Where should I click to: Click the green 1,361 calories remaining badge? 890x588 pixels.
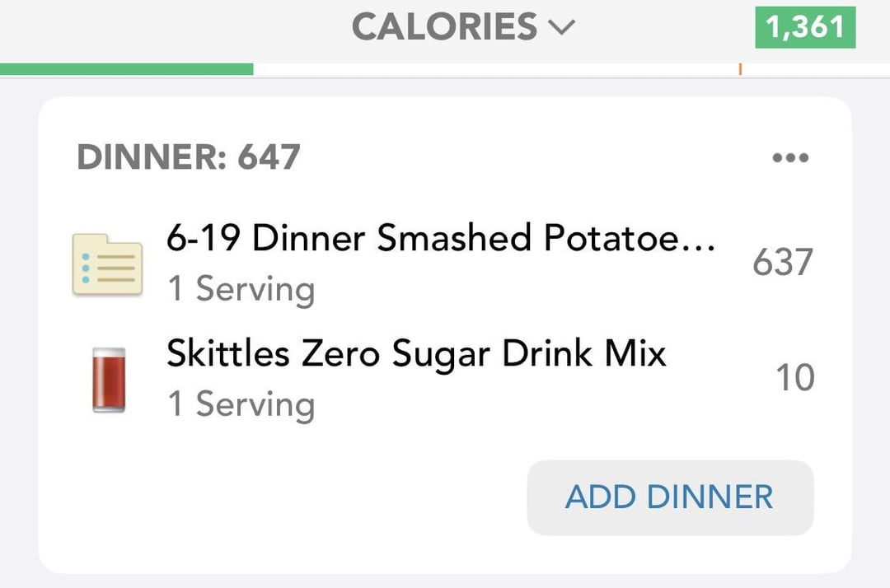[805, 27]
